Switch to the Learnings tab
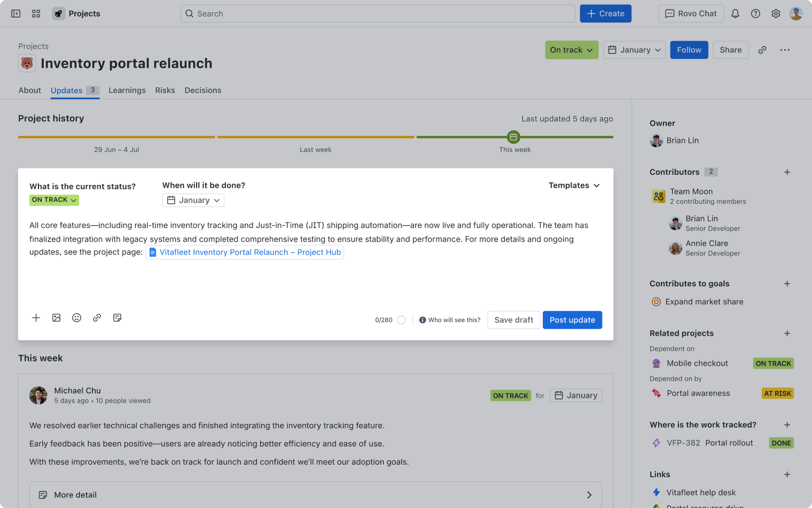Viewport: 812px width, 508px height. click(127, 90)
